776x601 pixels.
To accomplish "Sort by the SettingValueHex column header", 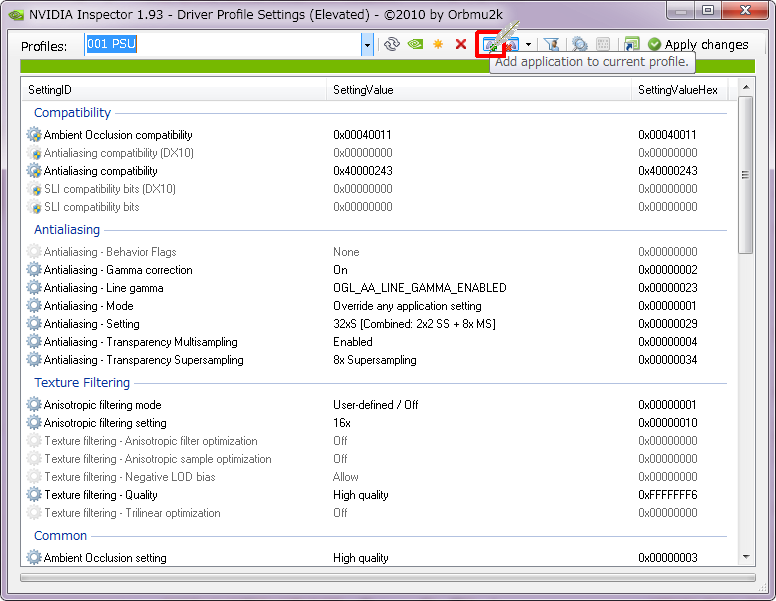I will coord(681,90).
